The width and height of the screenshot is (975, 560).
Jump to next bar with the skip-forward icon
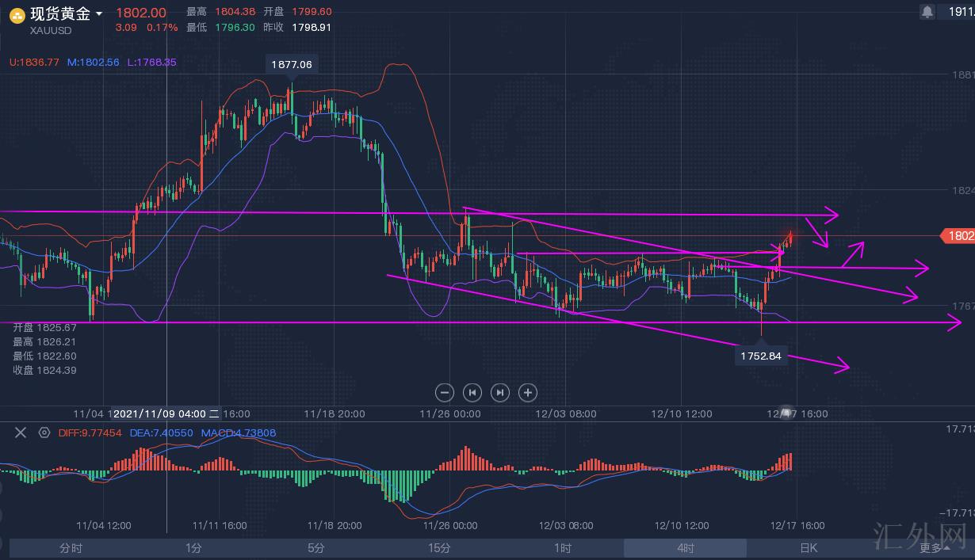[x=500, y=392]
